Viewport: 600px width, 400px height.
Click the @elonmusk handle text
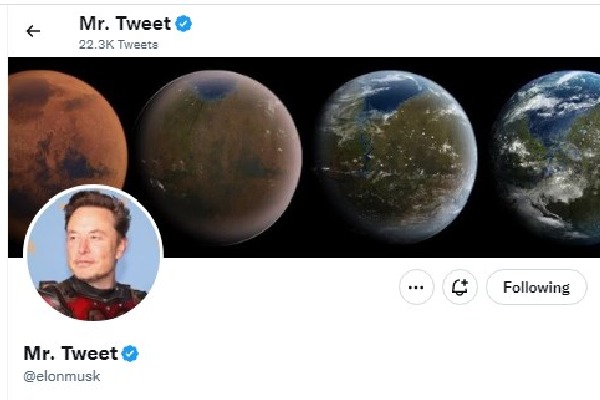click(62, 377)
